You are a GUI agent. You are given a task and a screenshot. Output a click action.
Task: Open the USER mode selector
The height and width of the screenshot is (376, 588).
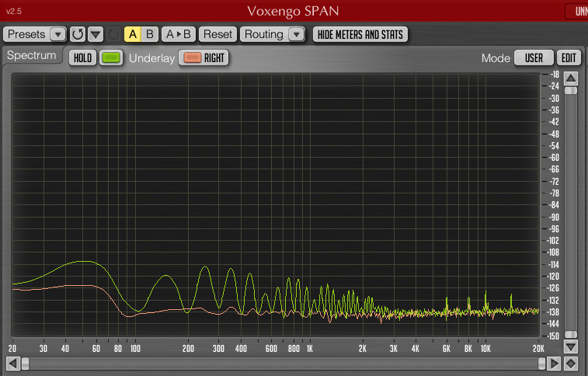point(534,57)
